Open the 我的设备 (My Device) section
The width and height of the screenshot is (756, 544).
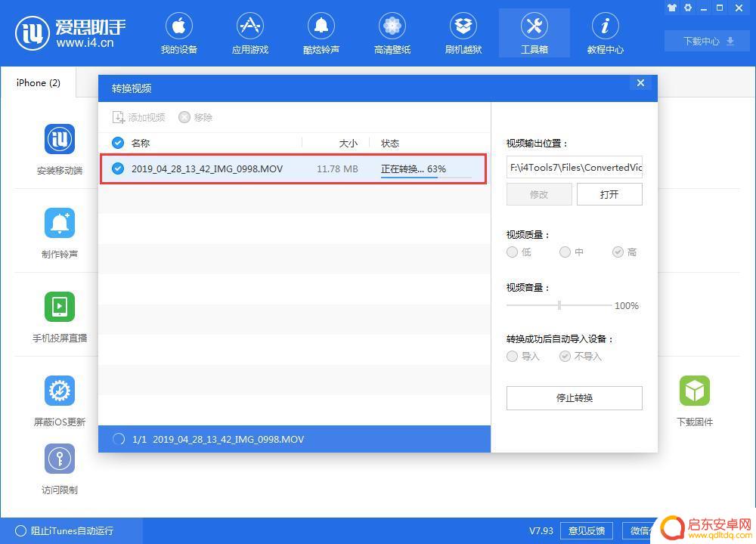point(179,33)
